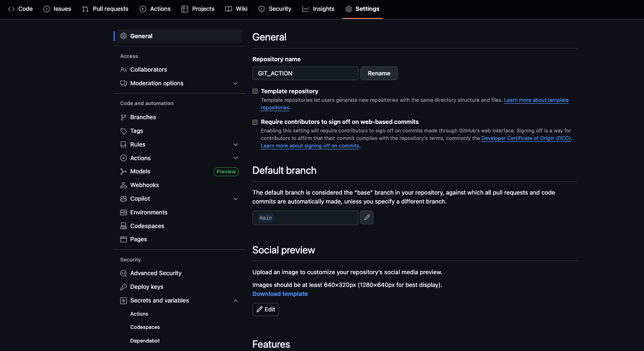Select the Collaborators icon under Access
This screenshot has width=644, height=351.
pos(122,69)
